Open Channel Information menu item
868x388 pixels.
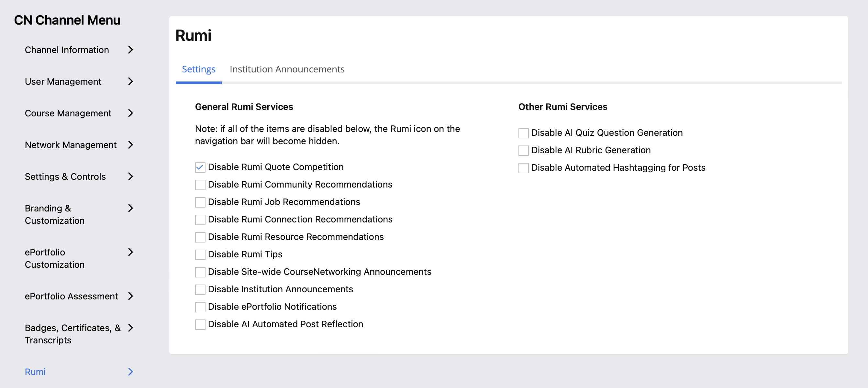(x=67, y=50)
